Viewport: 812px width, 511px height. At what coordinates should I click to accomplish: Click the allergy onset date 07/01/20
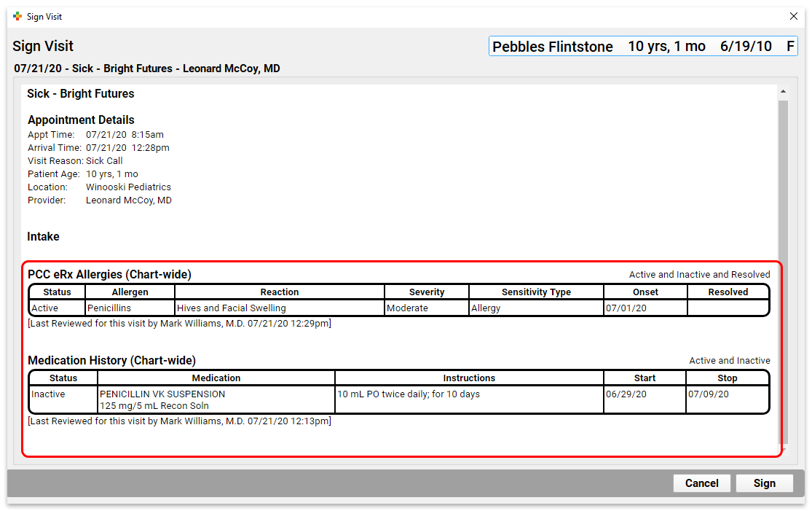(x=645, y=308)
